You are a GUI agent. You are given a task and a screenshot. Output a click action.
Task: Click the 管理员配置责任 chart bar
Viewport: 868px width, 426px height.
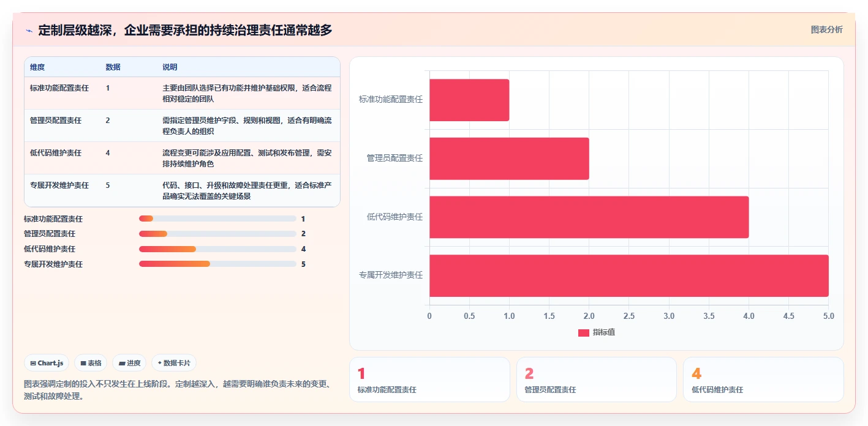(x=509, y=159)
